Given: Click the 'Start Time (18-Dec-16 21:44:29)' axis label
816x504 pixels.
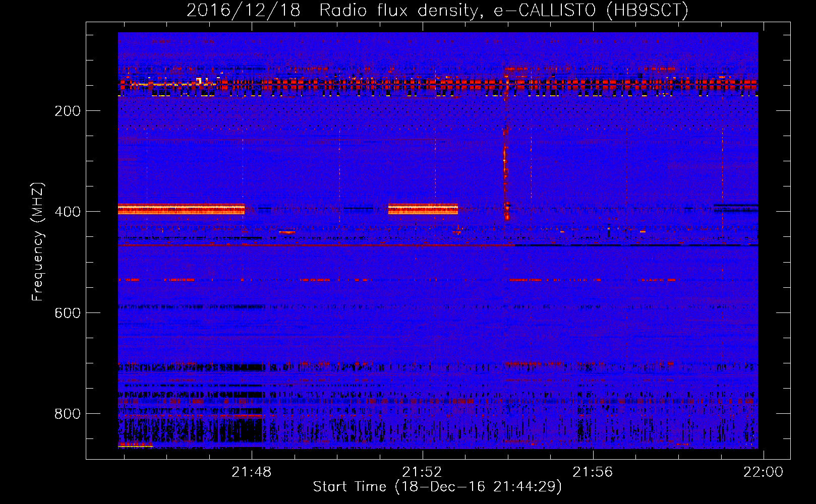Looking at the screenshot, I should pyautogui.click(x=437, y=487).
